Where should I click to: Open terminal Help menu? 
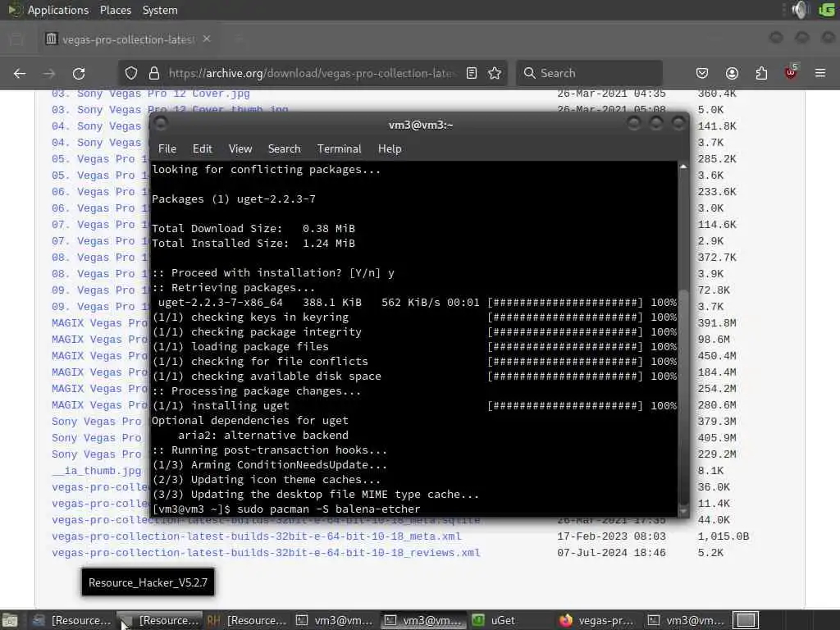[x=390, y=149]
